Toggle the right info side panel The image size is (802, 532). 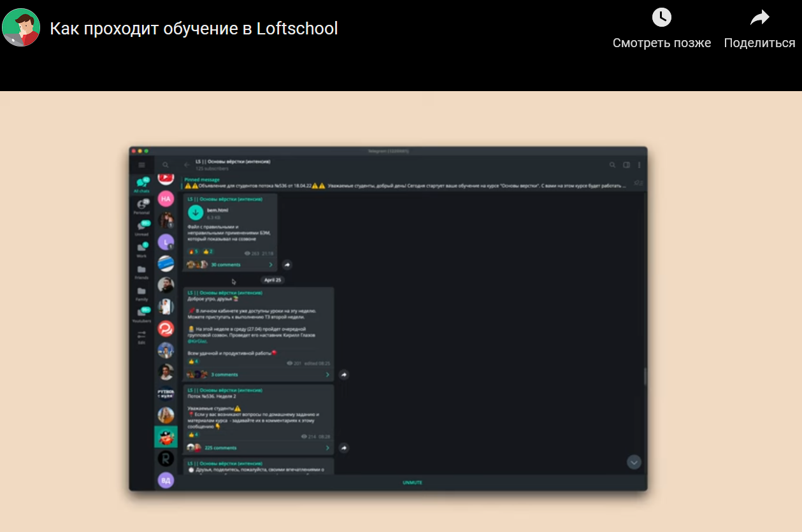(626, 165)
